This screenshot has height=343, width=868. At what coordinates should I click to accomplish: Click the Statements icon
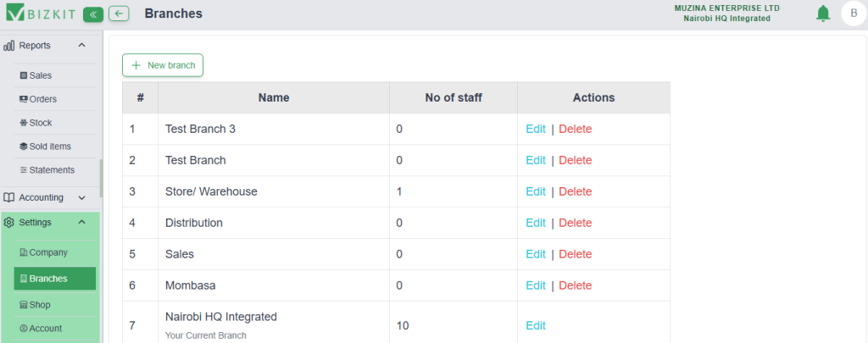(x=23, y=170)
